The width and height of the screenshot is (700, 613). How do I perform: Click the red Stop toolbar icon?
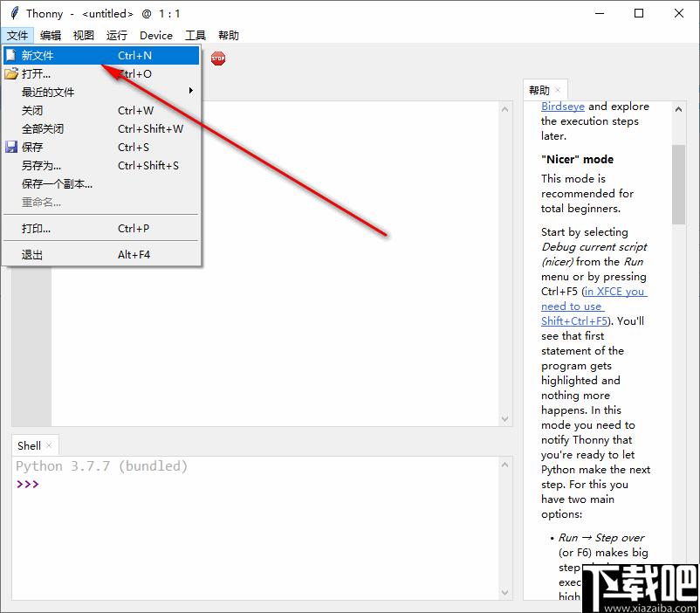218,59
